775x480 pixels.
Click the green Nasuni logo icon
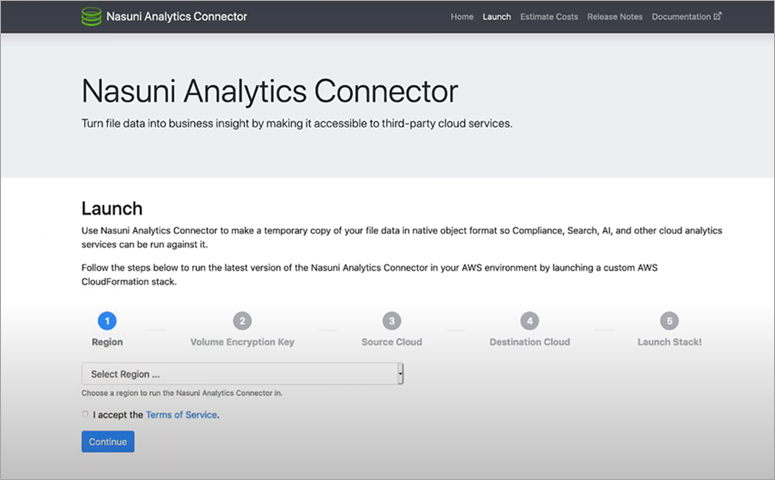pyautogui.click(x=91, y=16)
